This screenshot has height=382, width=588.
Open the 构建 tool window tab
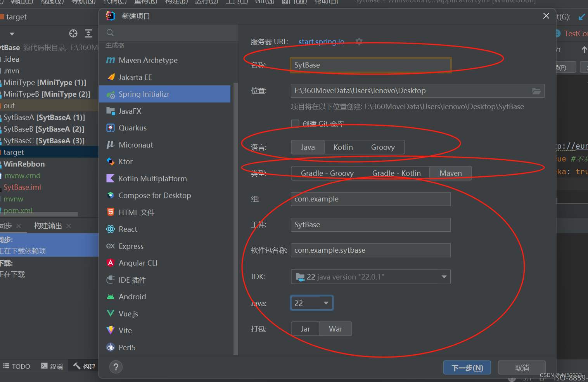(84, 366)
